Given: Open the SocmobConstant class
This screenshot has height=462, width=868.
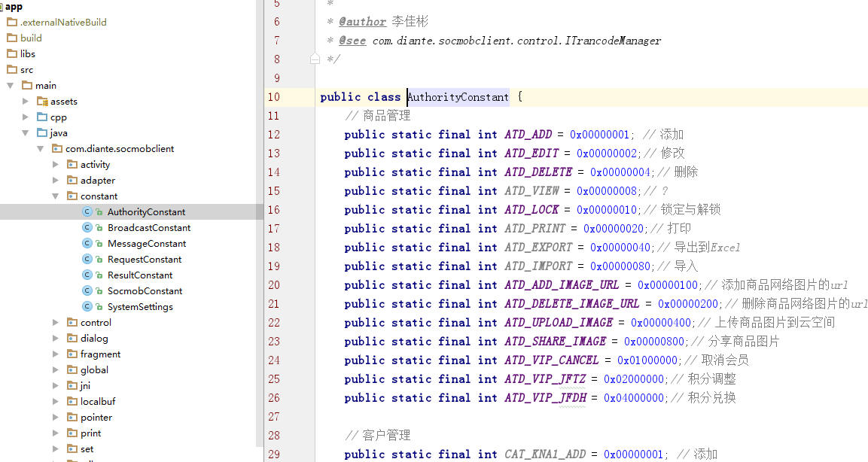Looking at the screenshot, I should pyautogui.click(x=145, y=291).
